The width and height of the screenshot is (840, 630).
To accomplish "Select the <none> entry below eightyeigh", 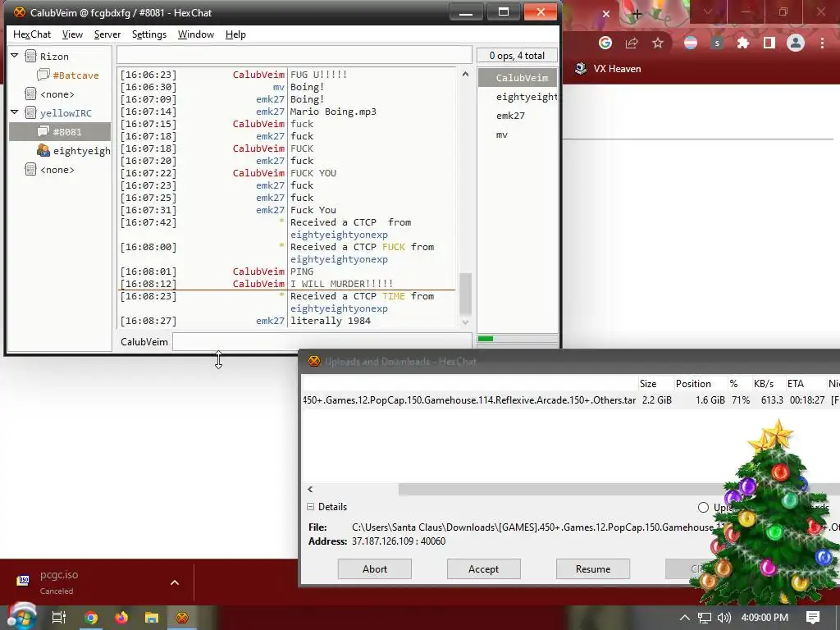I will [x=57, y=170].
